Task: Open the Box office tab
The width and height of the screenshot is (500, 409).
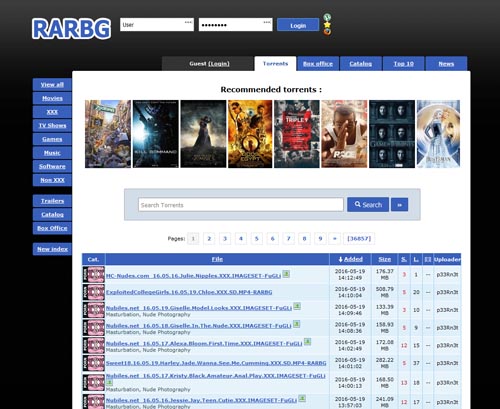Action: point(318,64)
